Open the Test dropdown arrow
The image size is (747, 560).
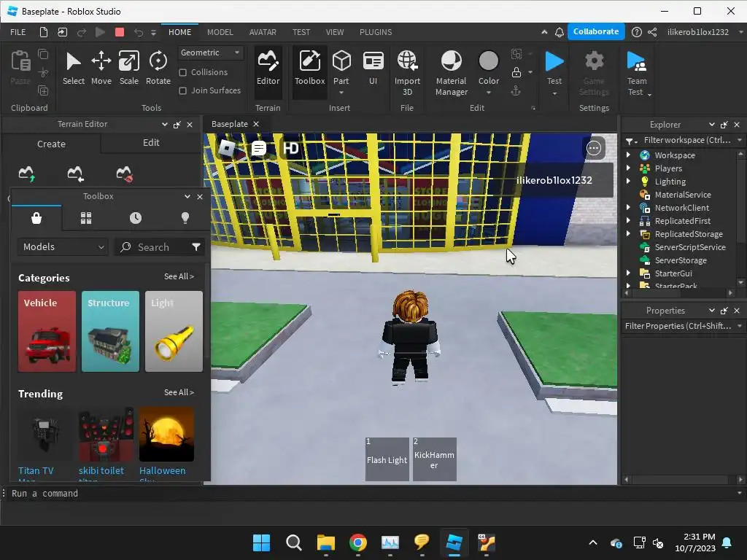click(x=554, y=93)
